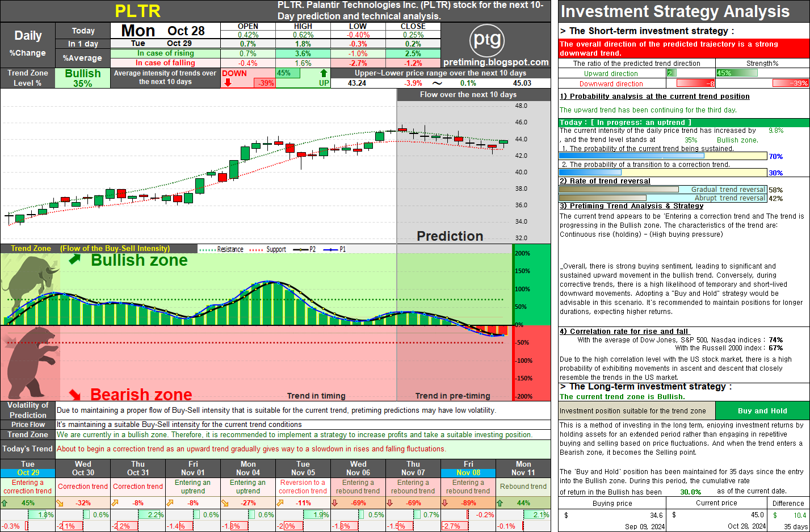The height and width of the screenshot is (532, 810).
Task: Click the Fri Nov 08 date header
Action: [468, 468]
